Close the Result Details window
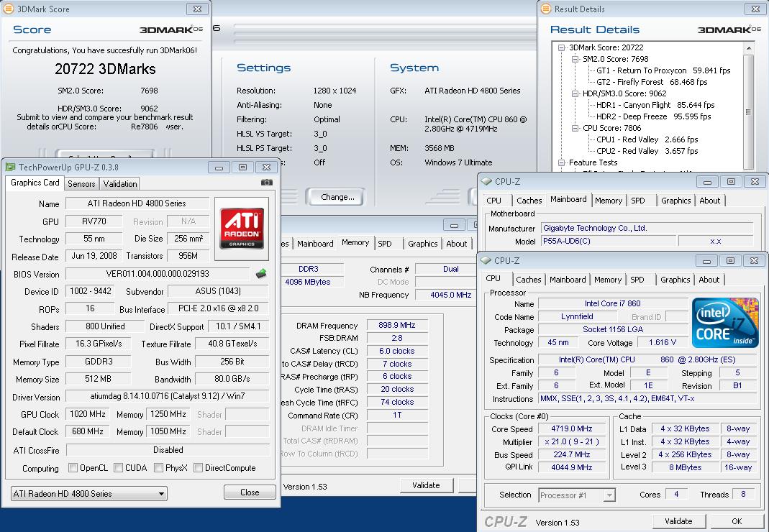This screenshot has height=532, width=769. 756,9
